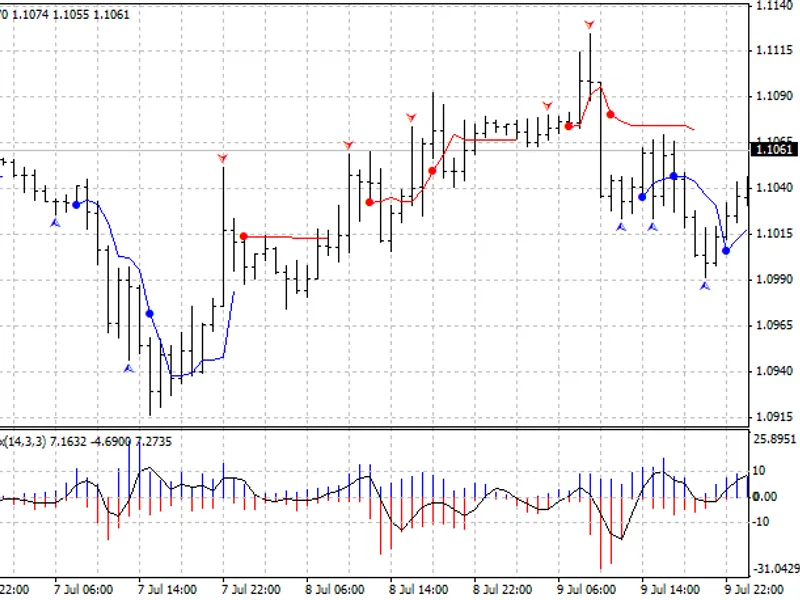800x600 pixels.
Task: Select blue dot at top of the 9 Jul blue curve
Action: click(673, 176)
